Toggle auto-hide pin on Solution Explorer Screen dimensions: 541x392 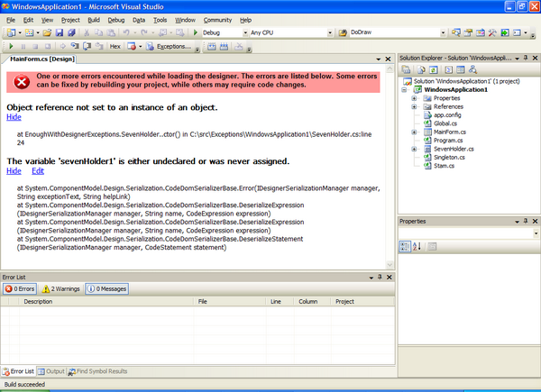click(526, 58)
